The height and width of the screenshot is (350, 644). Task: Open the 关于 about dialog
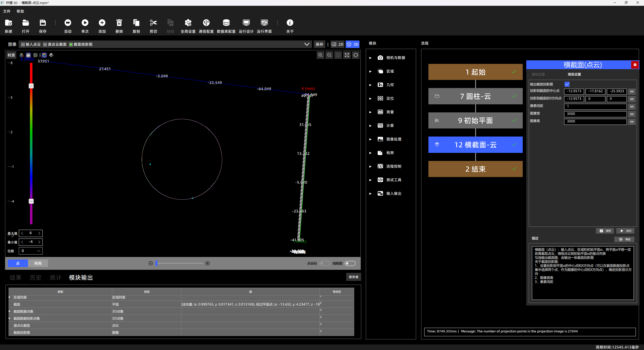[x=290, y=26]
